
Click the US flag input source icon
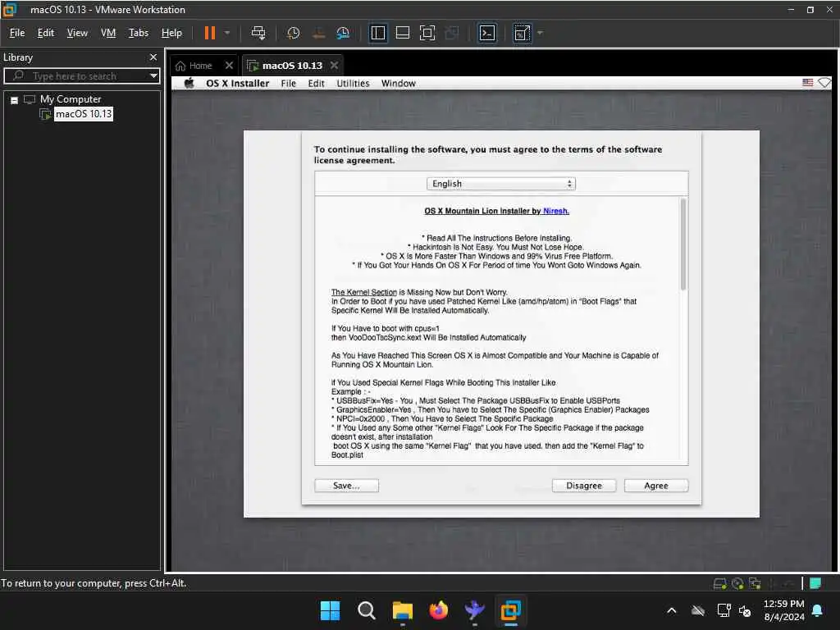pyautogui.click(x=808, y=83)
